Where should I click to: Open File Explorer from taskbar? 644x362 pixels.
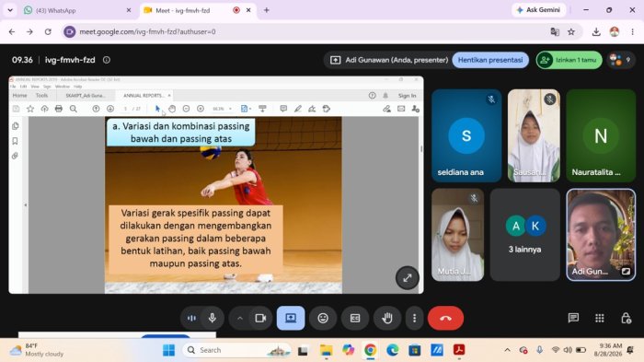326,350
